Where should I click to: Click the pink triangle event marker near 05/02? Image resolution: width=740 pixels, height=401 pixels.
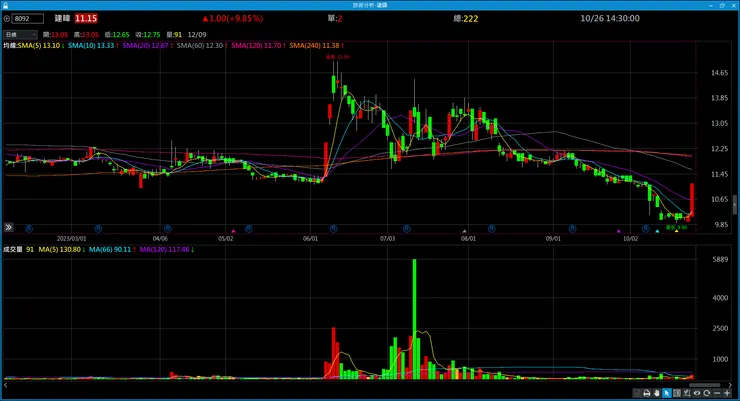(x=233, y=231)
